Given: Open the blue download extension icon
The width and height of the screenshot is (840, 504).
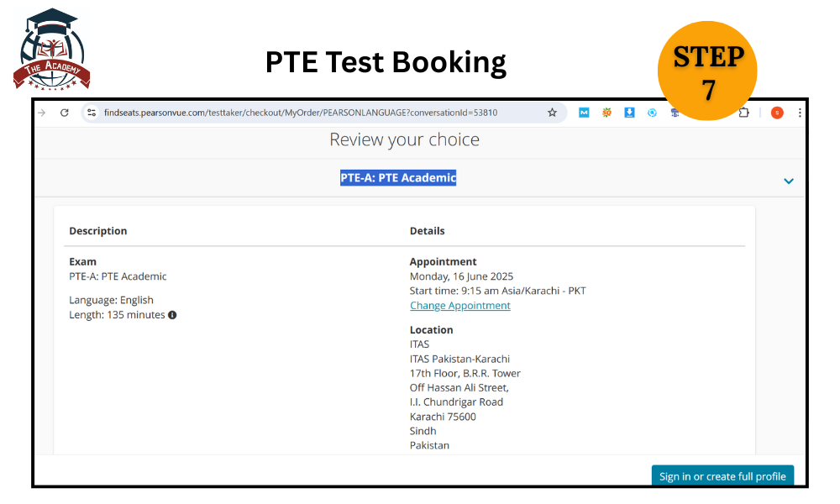Looking at the screenshot, I should (x=629, y=113).
